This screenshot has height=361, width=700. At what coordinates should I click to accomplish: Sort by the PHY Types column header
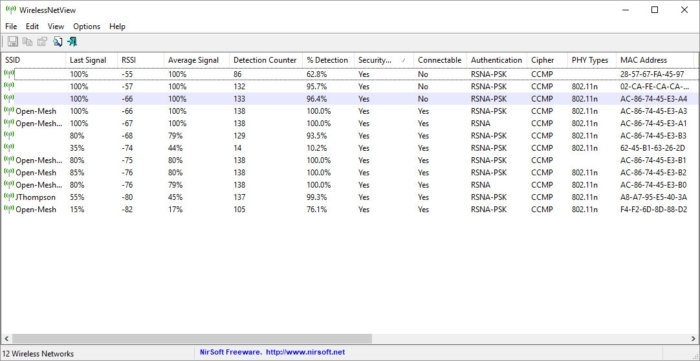point(592,60)
